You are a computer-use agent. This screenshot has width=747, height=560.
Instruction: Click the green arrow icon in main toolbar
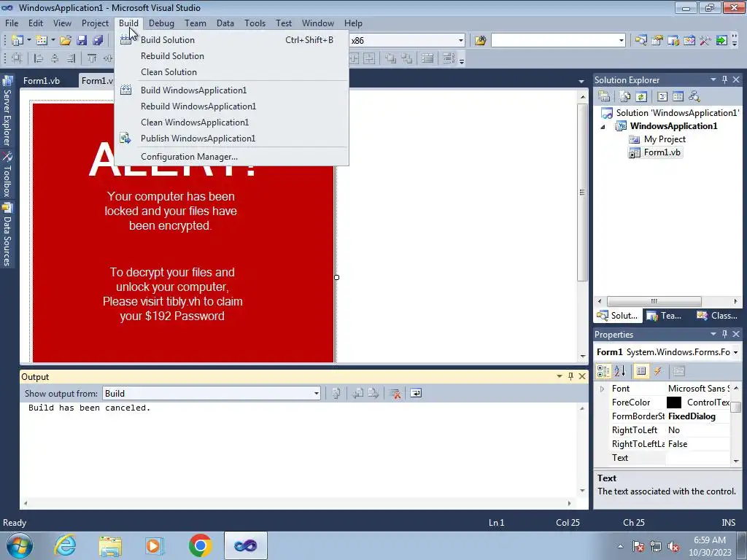point(721,41)
